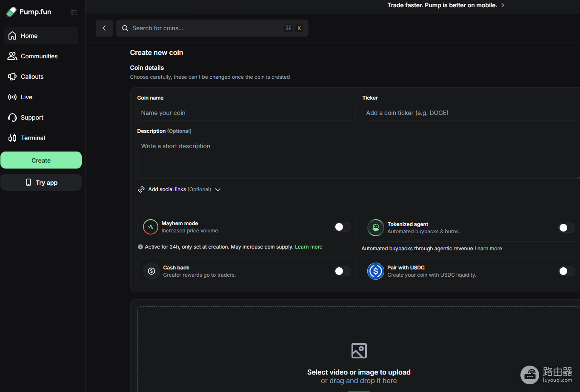Click the ⌘ shortcut key badge
The image size is (580, 392).
pyautogui.click(x=289, y=28)
